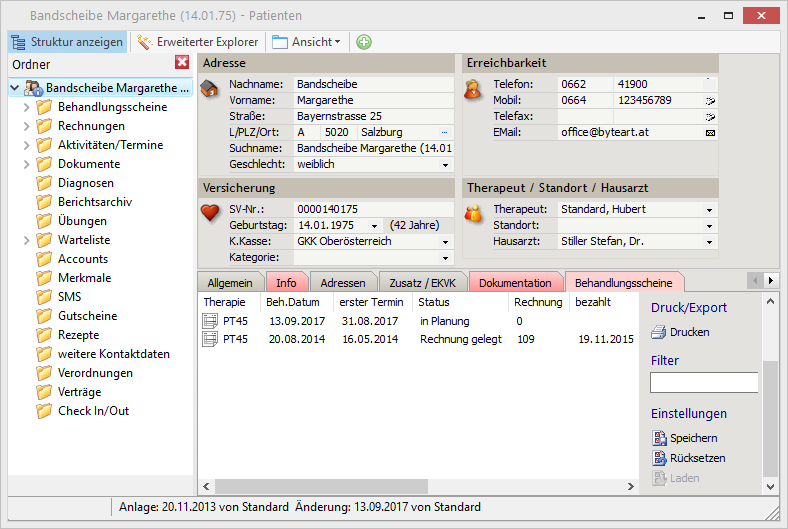Click the green plus add icon

pos(363,42)
